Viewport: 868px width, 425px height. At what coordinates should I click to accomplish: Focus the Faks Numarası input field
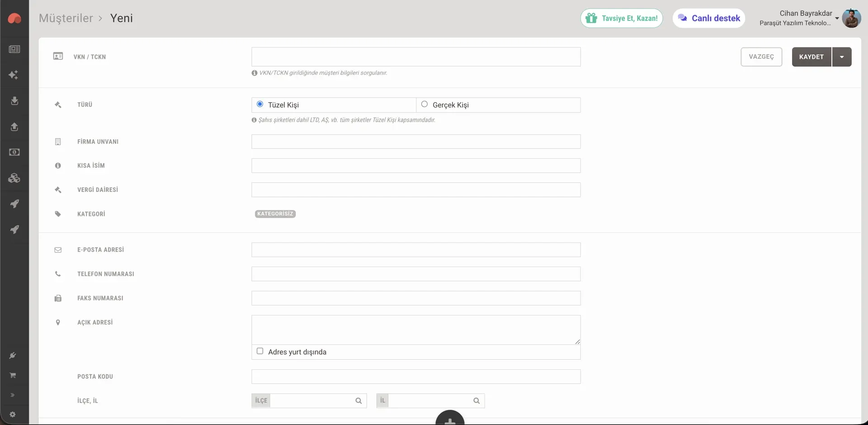click(416, 298)
